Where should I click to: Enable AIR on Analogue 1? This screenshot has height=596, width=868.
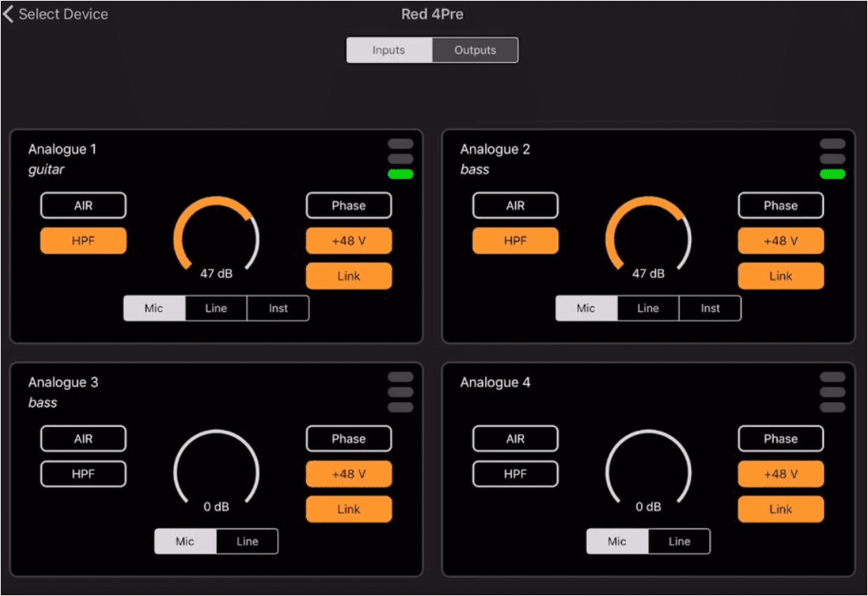[84, 206]
